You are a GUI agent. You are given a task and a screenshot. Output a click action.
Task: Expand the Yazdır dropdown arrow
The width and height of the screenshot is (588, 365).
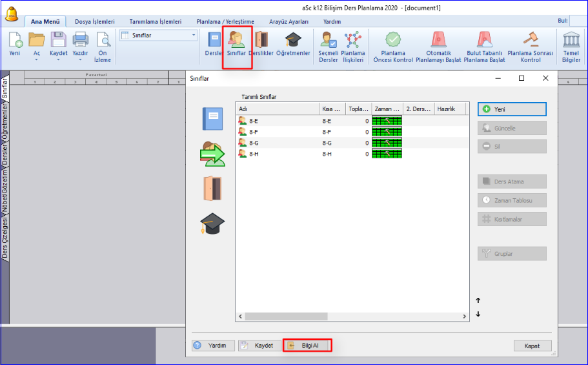[80, 59]
